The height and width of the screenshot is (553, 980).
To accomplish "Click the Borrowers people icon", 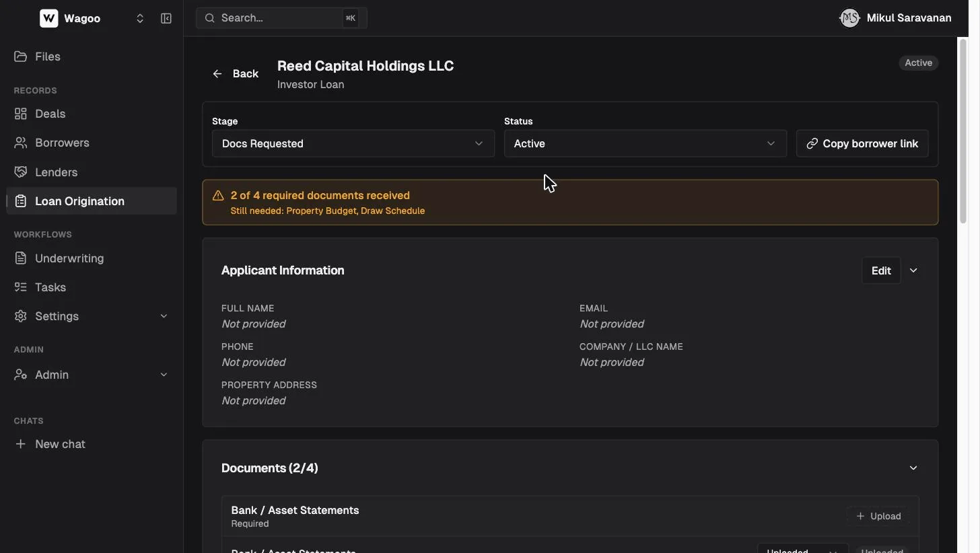I will [21, 143].
